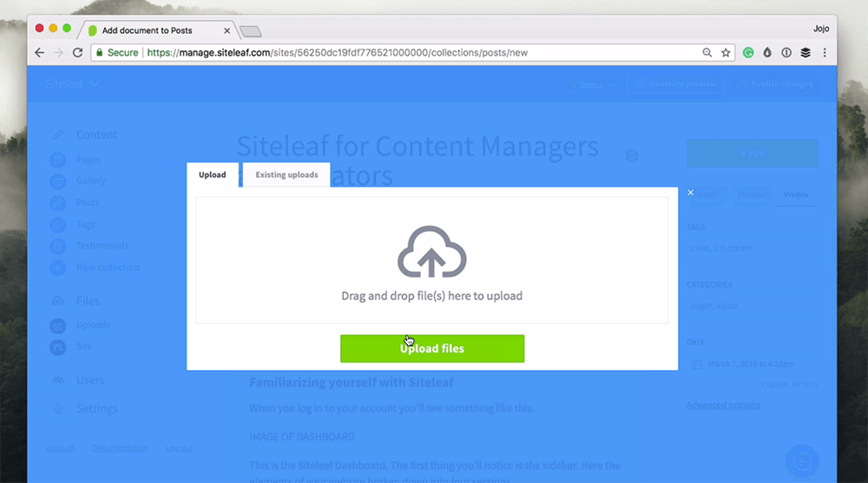Click the zoom magnifier in the address bar
The width and height of the screenshot is (868, 483).
click(x=707, y=53)
